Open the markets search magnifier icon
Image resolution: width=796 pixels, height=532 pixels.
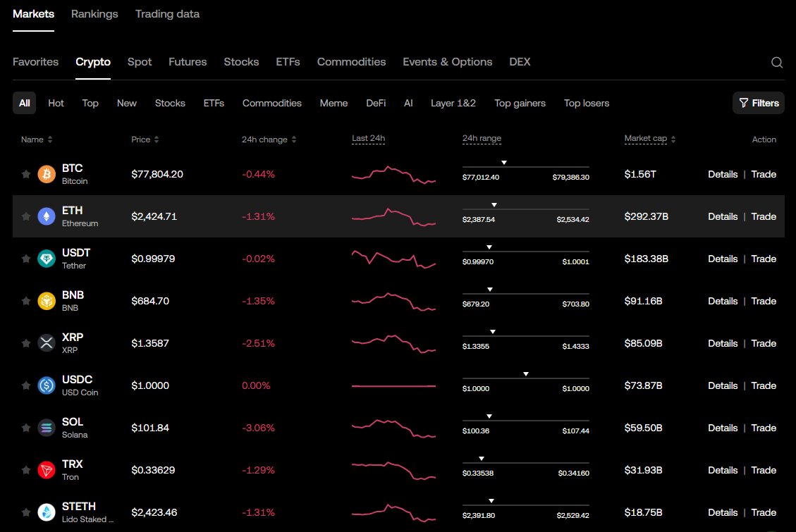tap(777, 63)
